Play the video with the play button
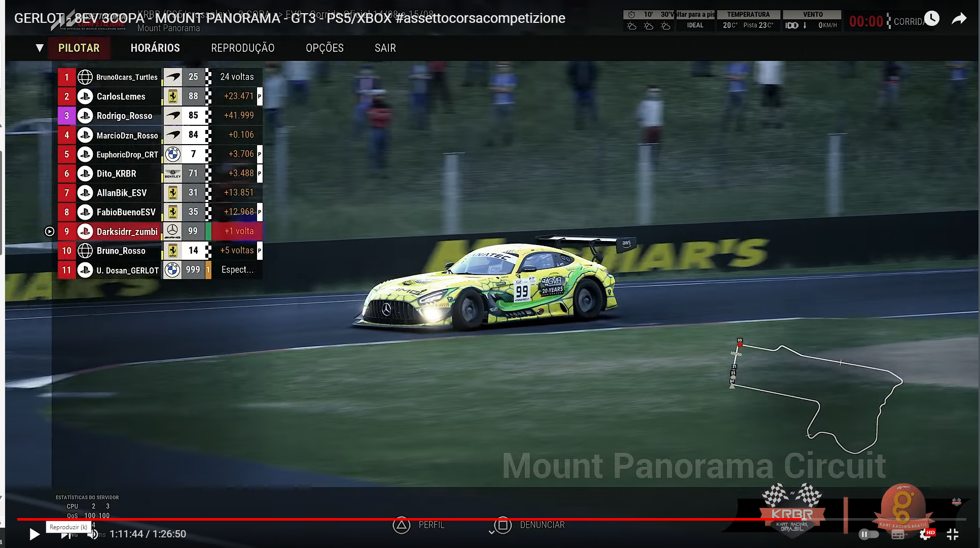Screen dimensions: 980x548 pos(34,534)
